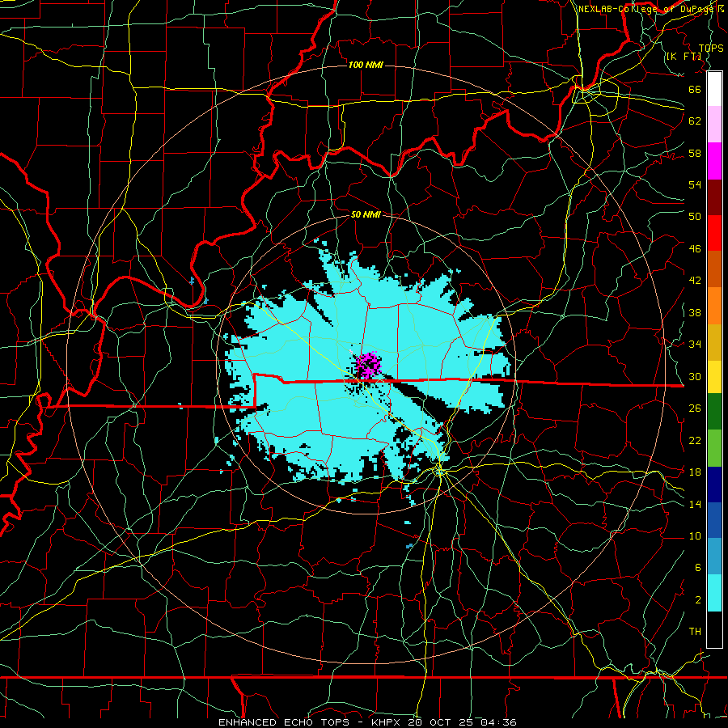Screen dimensions: 728x728
Task: Click the 'TH' threshold legend label
Action: pos(695,632)
